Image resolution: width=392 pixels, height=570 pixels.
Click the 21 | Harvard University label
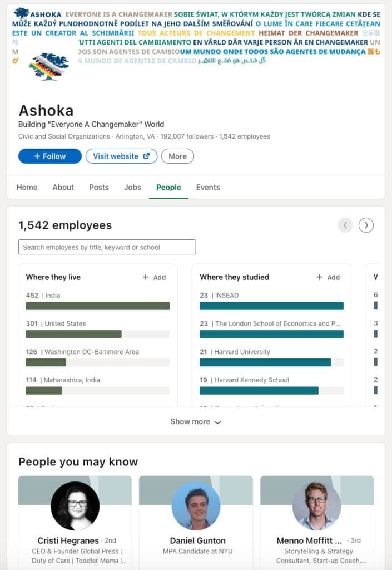pos(235,352)
